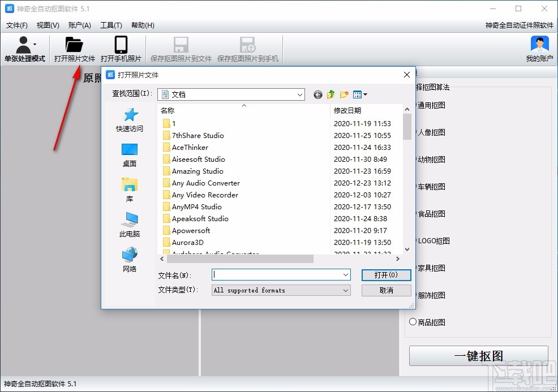The height and width of the screenshot is (392, 558).
Task: Select the 7thShare Studio folder
Action: [193, 136]
